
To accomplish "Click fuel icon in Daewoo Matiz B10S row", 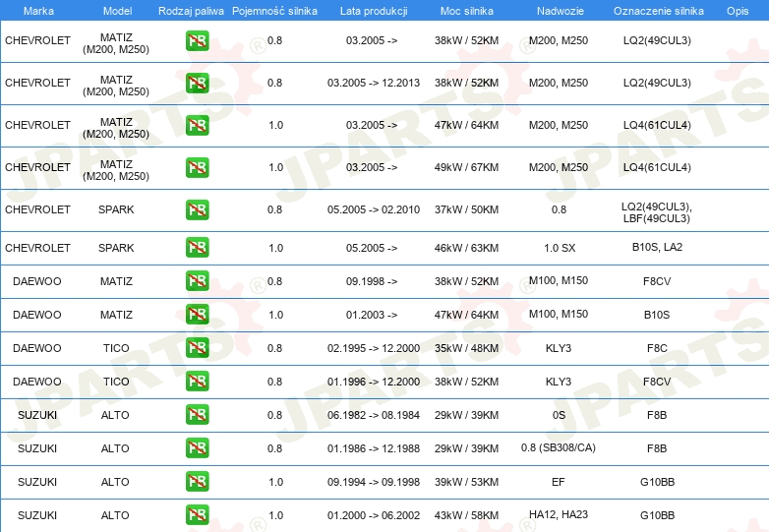I will (x=197, y=315).
